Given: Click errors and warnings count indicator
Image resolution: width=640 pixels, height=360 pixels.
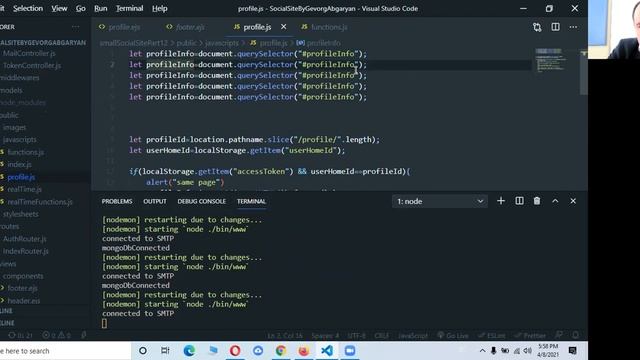Looking at the screenshot, I should tap(56, 336).
